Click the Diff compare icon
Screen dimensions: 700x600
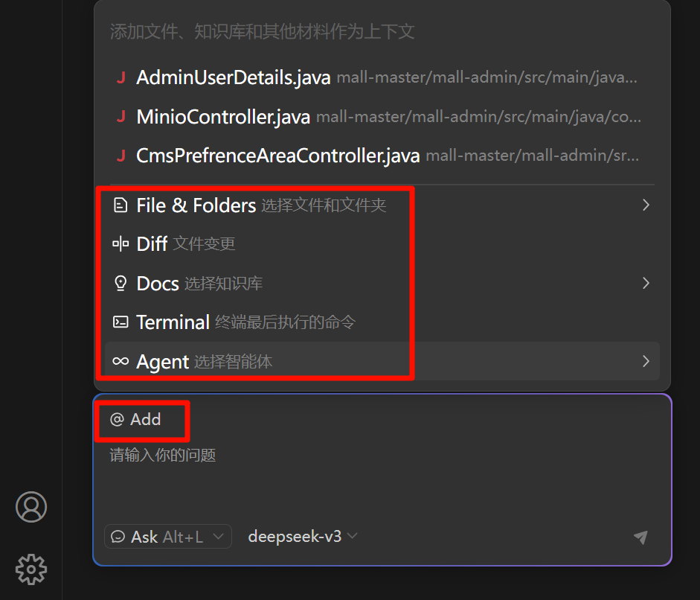pos(120,244)
